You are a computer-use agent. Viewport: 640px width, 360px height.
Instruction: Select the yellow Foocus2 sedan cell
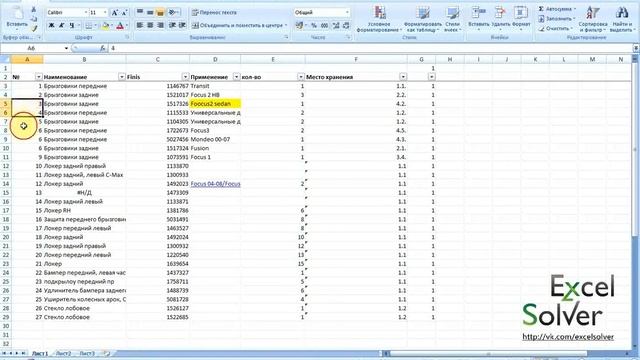point(215,104)
